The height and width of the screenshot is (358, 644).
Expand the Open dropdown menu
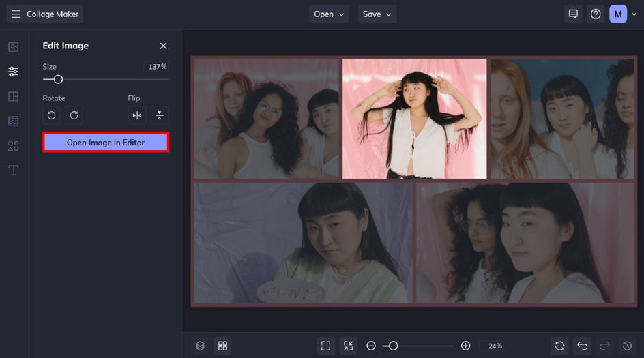329,14
